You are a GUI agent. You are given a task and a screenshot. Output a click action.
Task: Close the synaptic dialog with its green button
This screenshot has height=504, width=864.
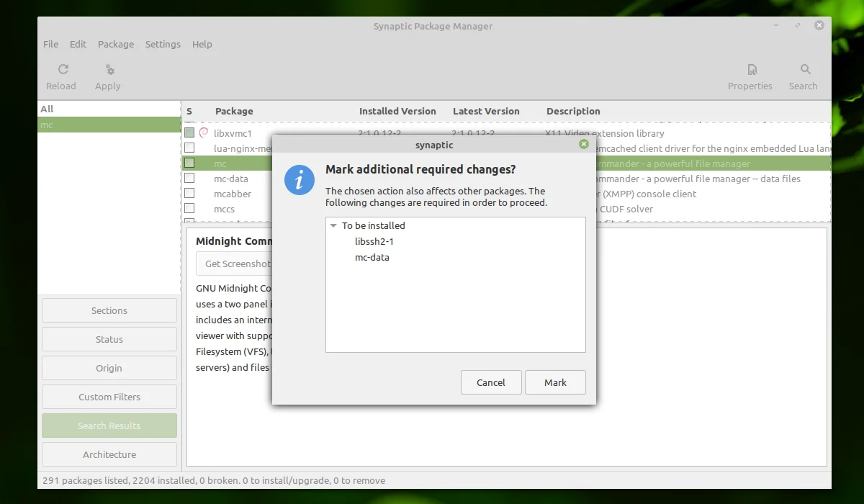coord(584,144)
